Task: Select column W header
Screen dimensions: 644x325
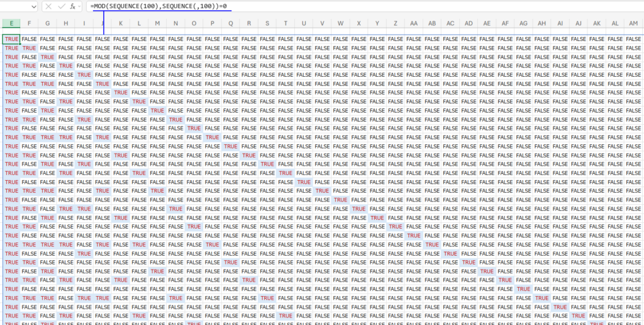Action: [x=340, y=23]
